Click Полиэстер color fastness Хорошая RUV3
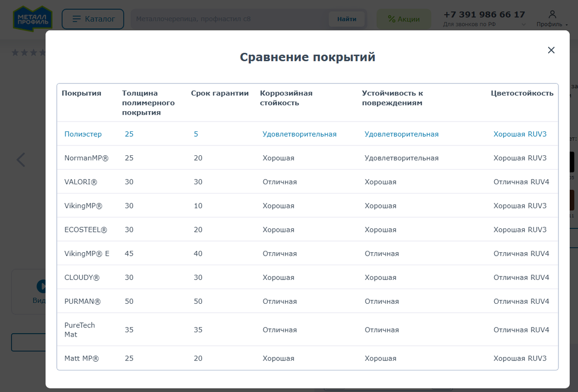The width and height of the screenshot is (578, 392). 520,134
